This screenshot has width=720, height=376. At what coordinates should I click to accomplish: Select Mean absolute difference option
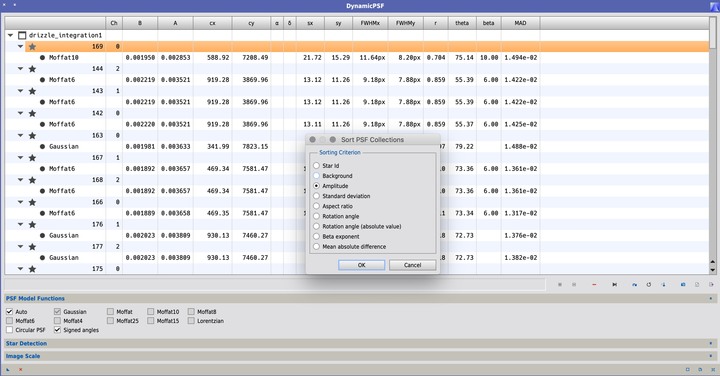[316, 247]
